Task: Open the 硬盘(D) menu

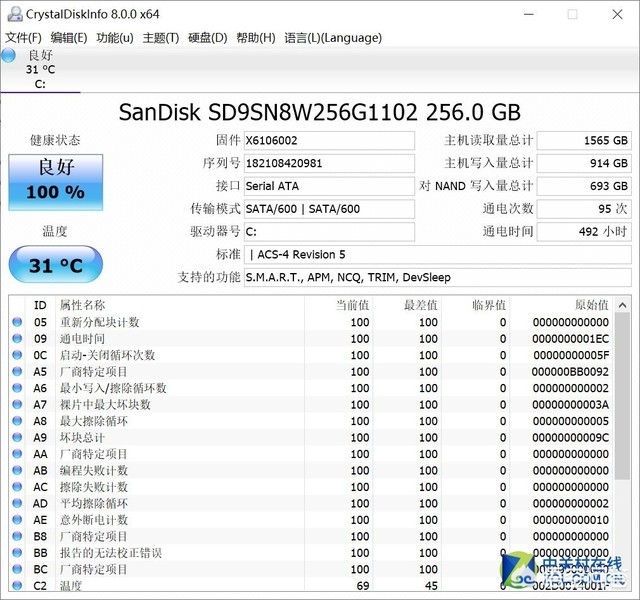Action: point(207,38)
